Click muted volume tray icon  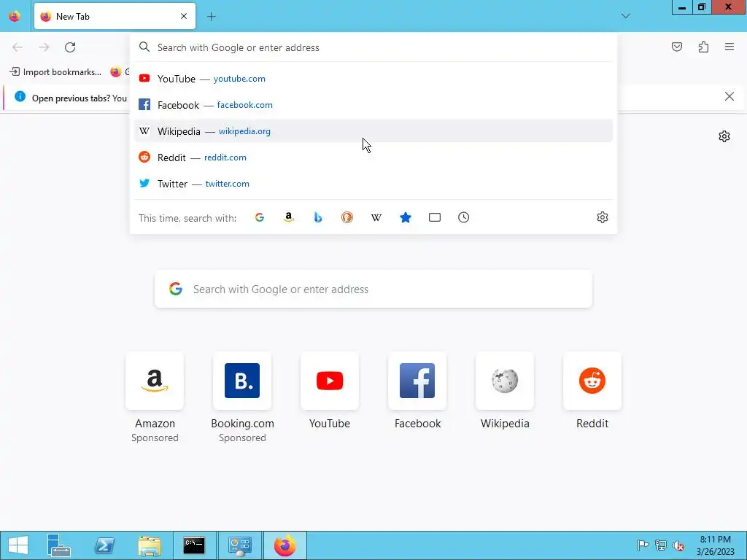678,545
